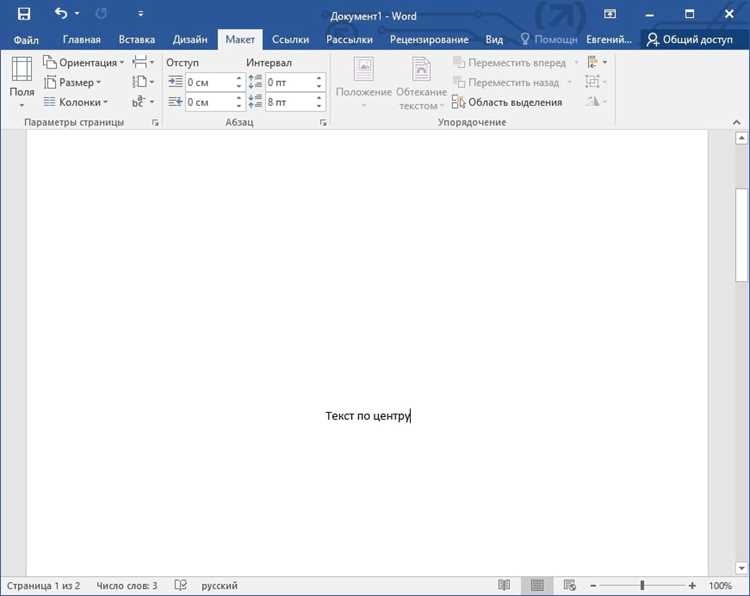Switch to Web Layout view icon
Image resolution: width=750 pixels, height=596 pixels.
(569, 585)
